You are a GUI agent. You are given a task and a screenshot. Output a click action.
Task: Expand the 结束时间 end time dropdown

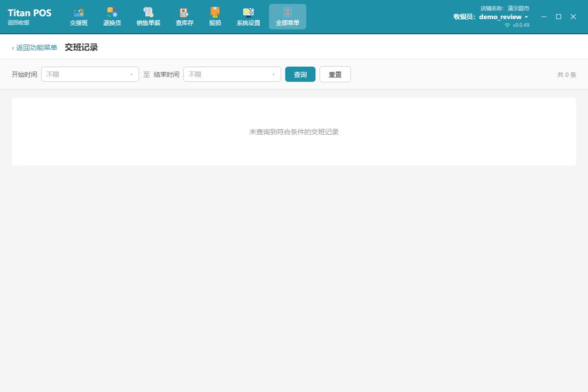pyautogui.click(x=232, y=74)
